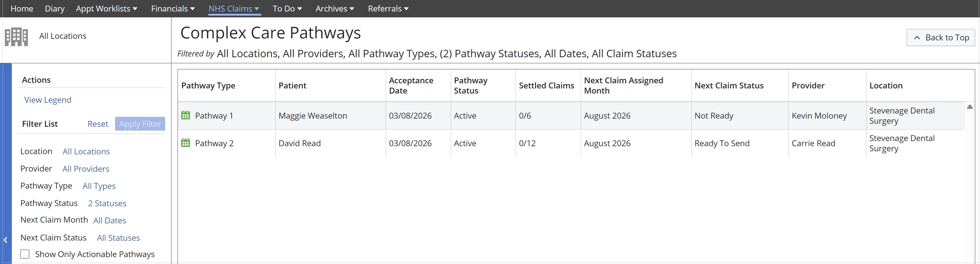This screenshot has width=980, height=264.
Task: Change the Pathway Status filter with 2 Statuses
Action: [x=107, y=203]
